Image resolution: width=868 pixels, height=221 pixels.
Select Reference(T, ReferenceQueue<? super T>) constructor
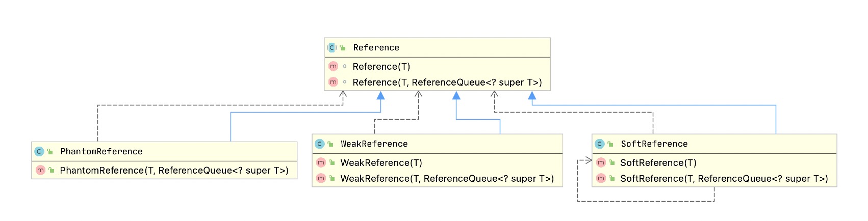click(x=447, y=82)
